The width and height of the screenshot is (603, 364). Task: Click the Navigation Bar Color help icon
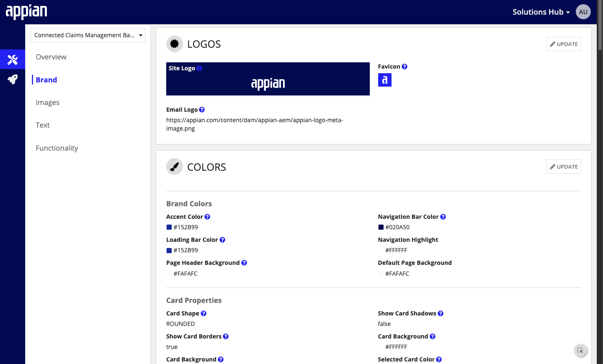[443, 217]
